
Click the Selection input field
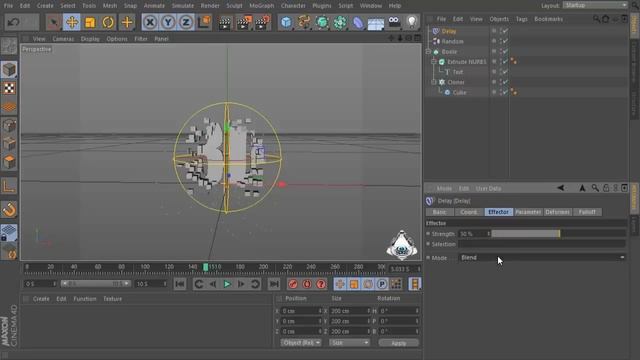tap(542, 244)
